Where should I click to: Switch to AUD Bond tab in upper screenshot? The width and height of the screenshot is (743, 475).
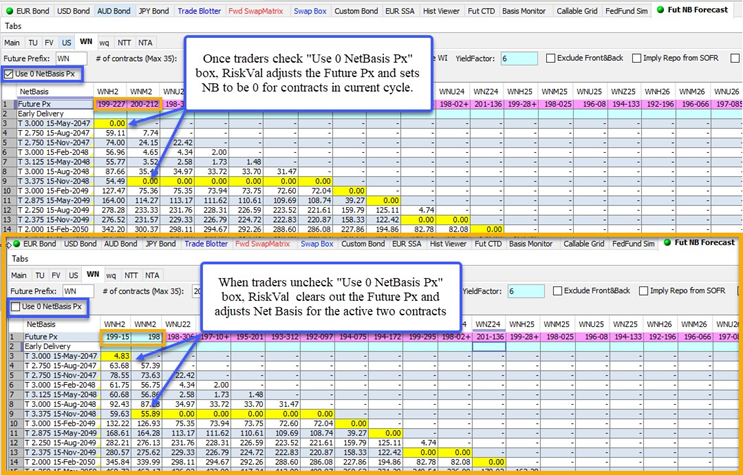pos(114,10)
